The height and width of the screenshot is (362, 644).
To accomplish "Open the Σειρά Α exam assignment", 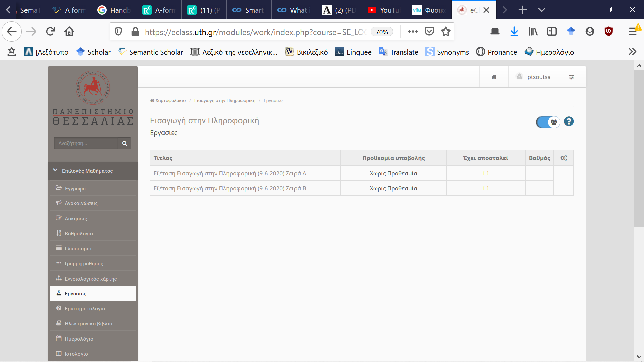I will pos(229,173).
